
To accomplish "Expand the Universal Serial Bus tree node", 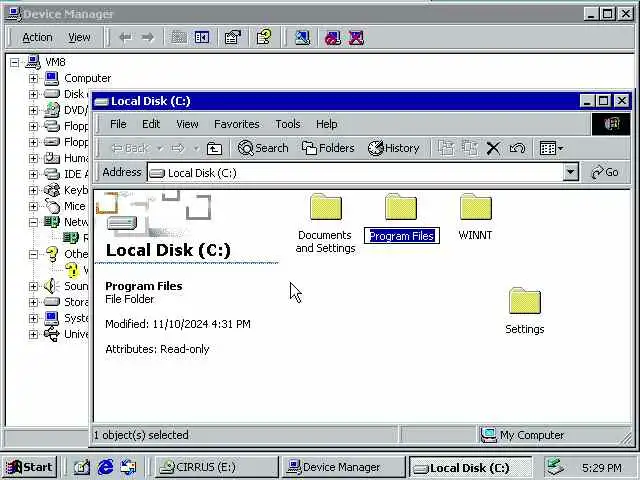I will (x=33, y=334).
